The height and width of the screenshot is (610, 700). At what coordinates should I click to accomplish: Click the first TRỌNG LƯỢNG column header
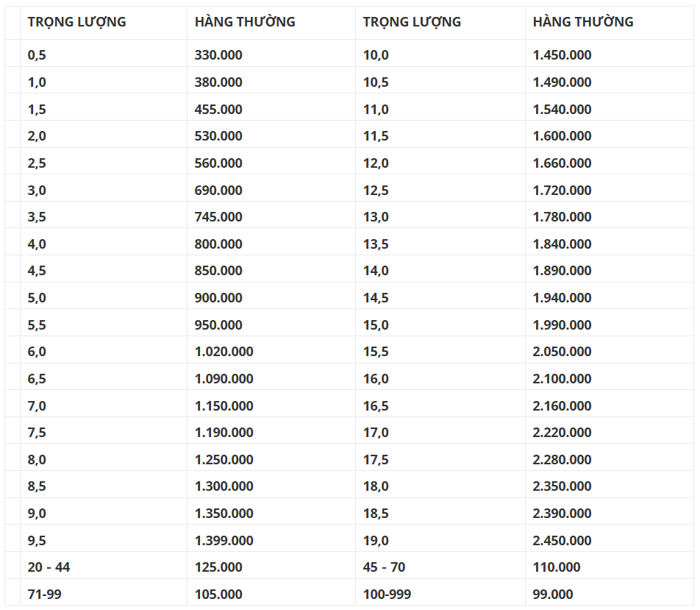pos(76,22)
